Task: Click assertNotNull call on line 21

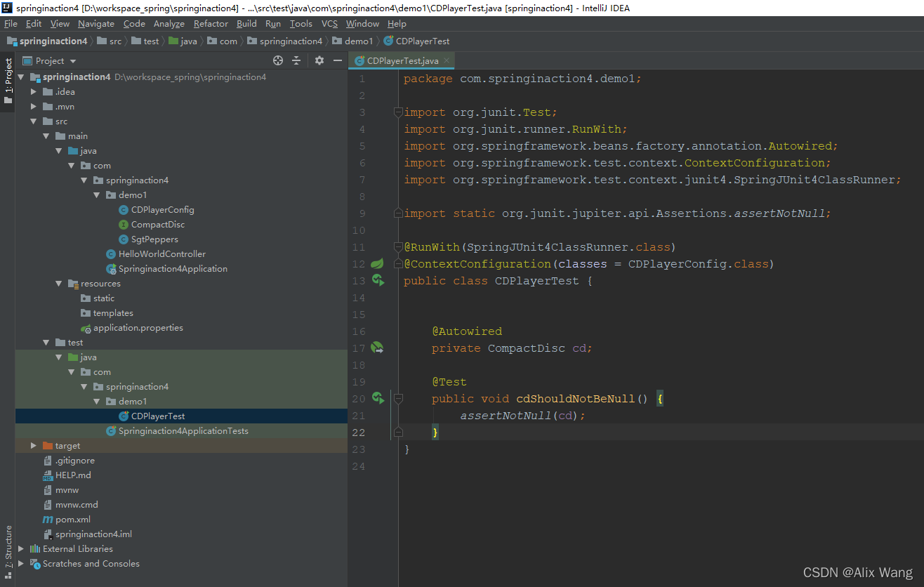Action: click(506, 416)
